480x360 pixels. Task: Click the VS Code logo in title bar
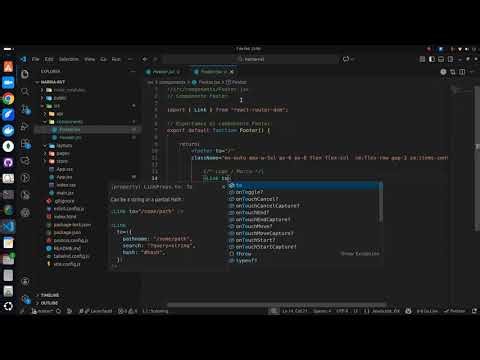[23, 59]
